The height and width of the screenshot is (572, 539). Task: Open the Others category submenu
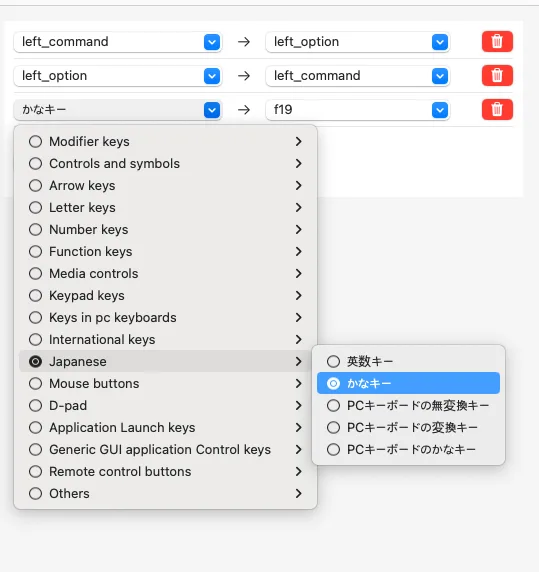click(x=165, y=494)
